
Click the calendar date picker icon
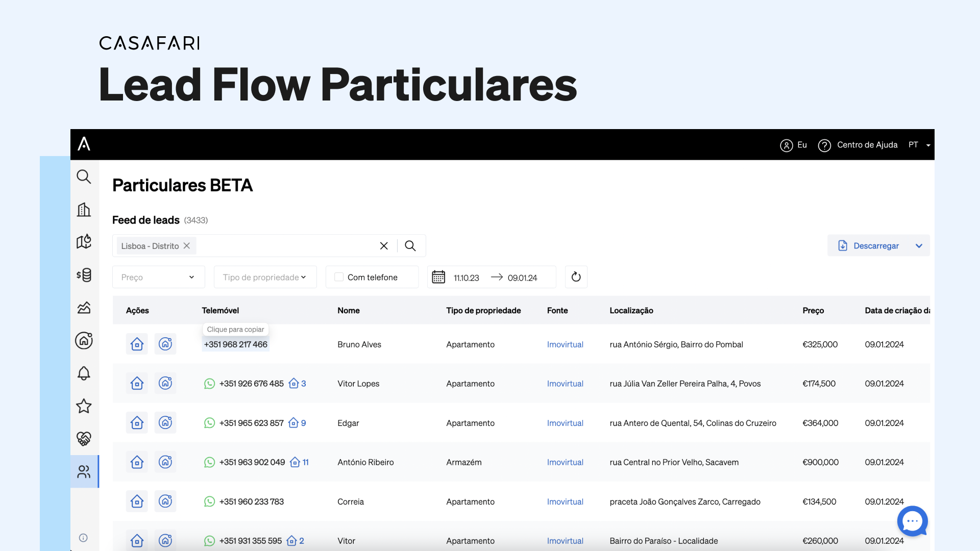[438, 277]
